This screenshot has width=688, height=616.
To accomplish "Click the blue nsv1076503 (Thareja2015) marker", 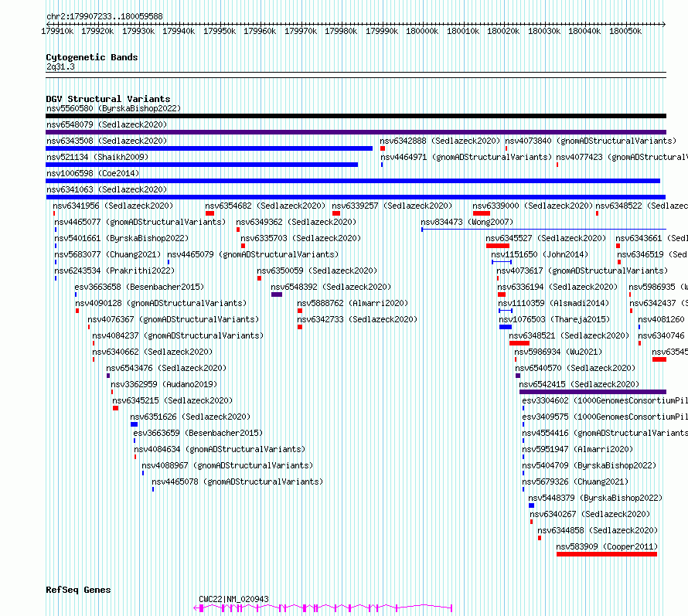I will 506,327.
